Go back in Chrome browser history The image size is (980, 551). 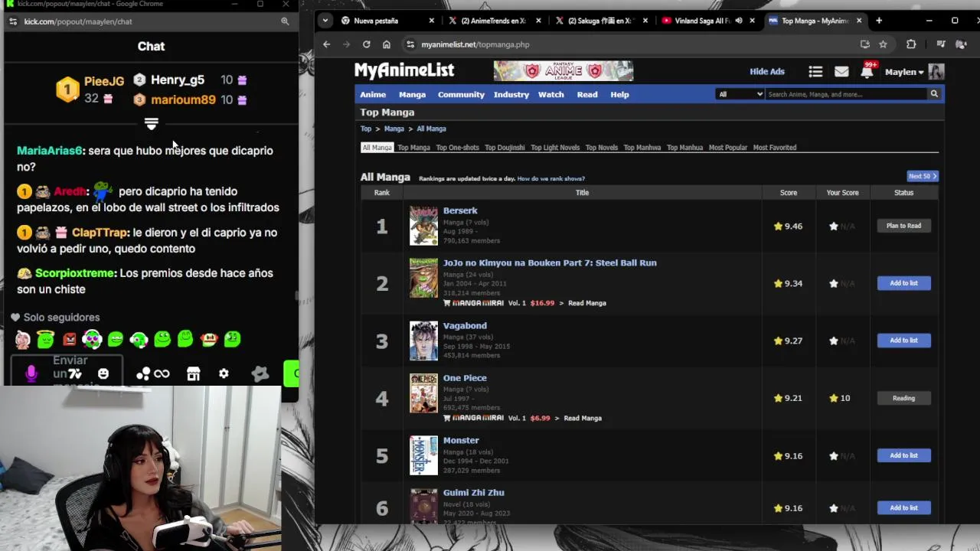pos(326,44)
